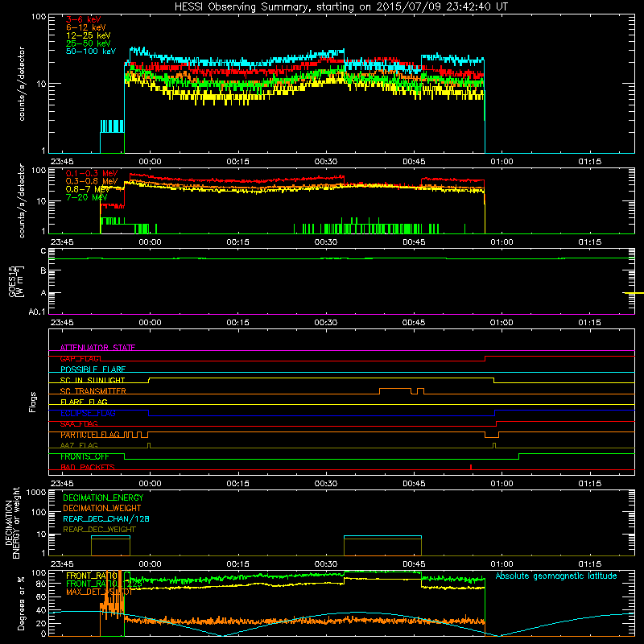Screen dimensions: 644x644
Task: Select the SC_IN_SUNLIGHT flag label
Action: tap(93, 380)
